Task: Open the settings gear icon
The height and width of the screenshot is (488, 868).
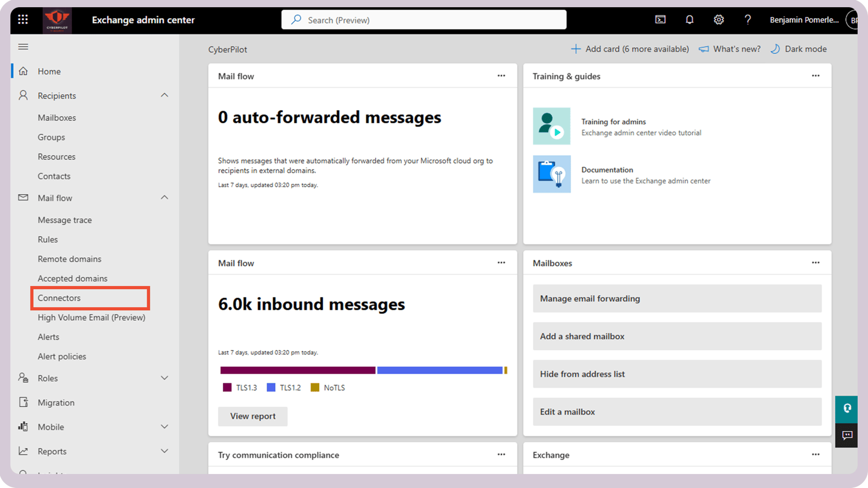Action: point(718,20)
